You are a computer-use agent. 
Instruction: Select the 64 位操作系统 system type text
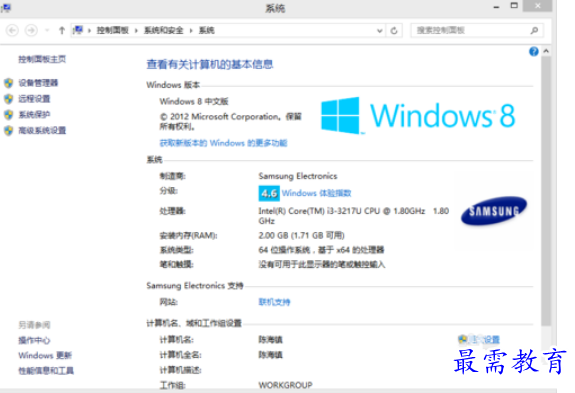click(321, 250)
